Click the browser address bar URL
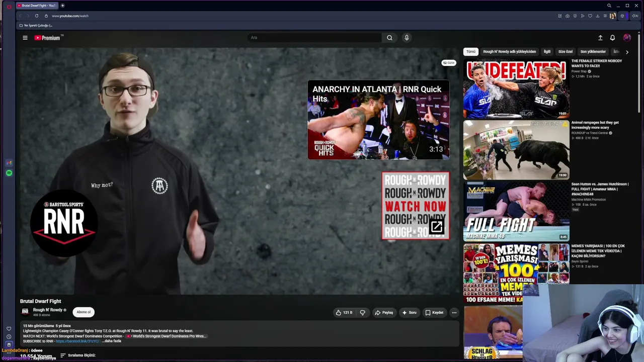 (70, 16)
